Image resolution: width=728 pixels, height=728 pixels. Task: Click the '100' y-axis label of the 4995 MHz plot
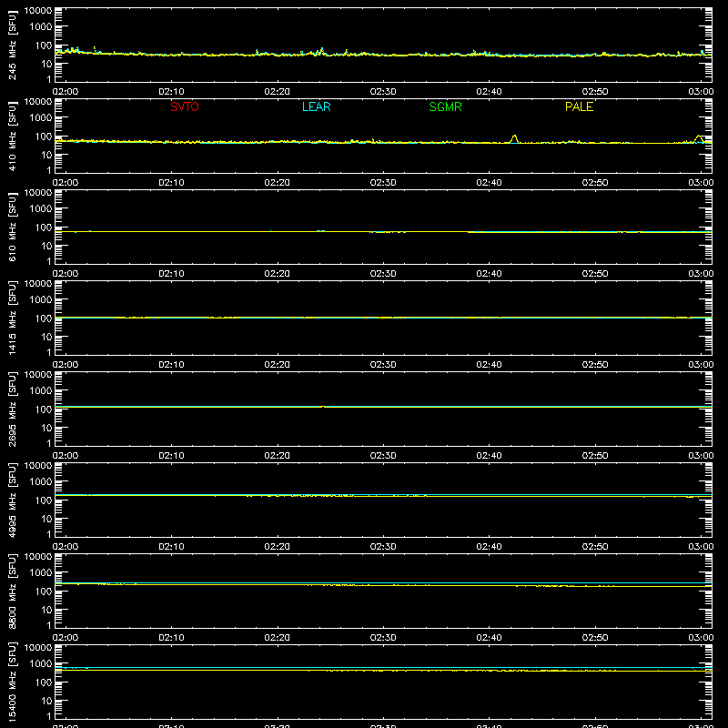click(x=44, y=500)
